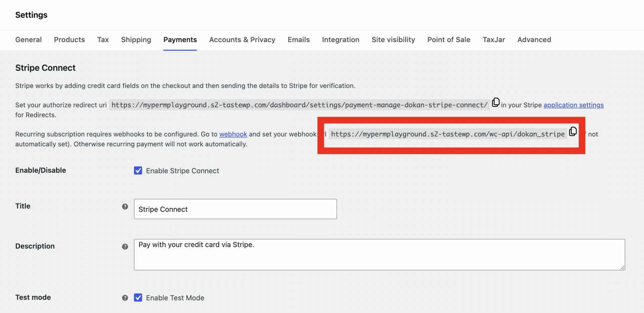Follow the webhook link

tap(233, 134)
